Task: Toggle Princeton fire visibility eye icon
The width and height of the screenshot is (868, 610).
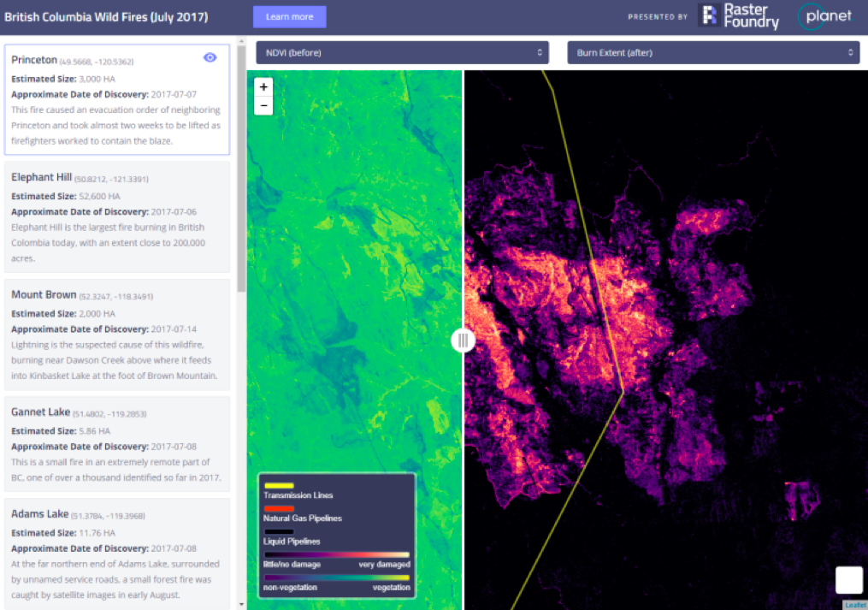Action: click(210, 57)
